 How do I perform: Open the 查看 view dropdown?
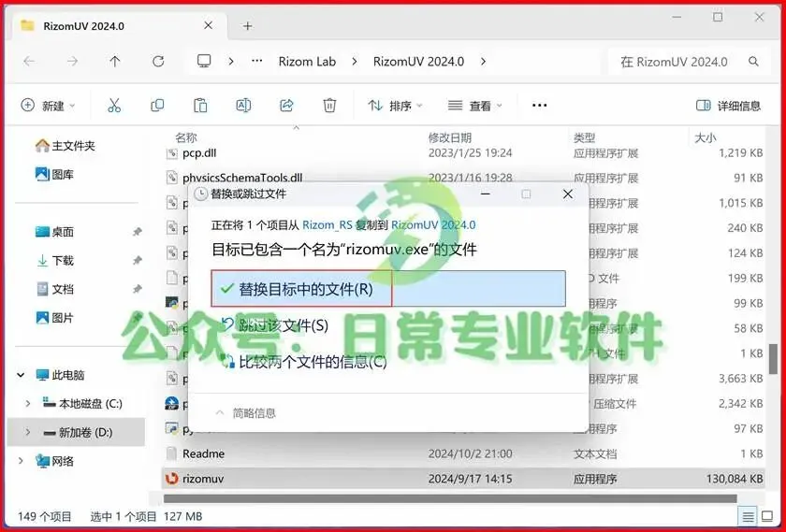[x=475, y=106]
